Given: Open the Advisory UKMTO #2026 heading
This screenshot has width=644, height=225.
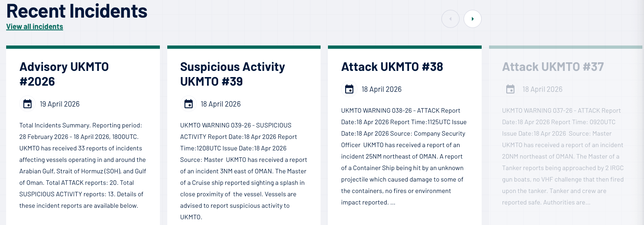Looking at the screenshot, I should coord(64,74).
